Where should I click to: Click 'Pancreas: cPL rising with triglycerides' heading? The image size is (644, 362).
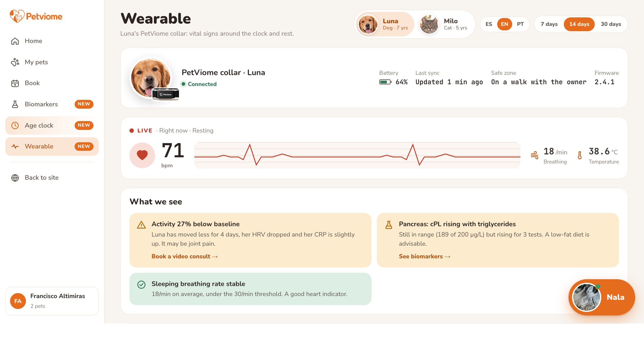click(457, 224)
